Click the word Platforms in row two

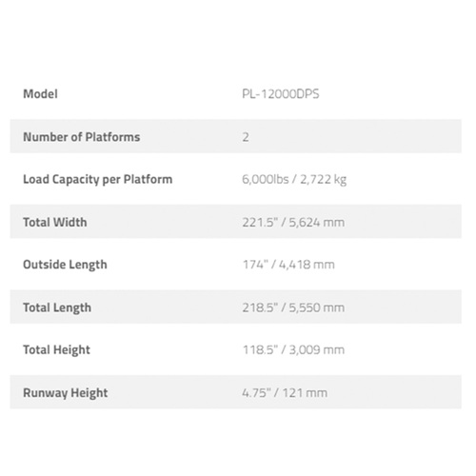112,137
